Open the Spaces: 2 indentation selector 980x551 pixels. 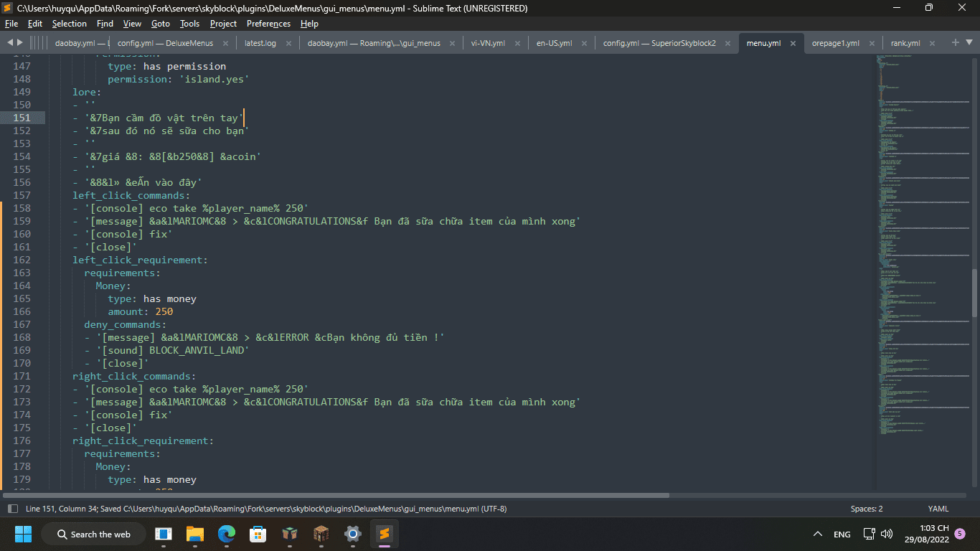pos(866,509)
